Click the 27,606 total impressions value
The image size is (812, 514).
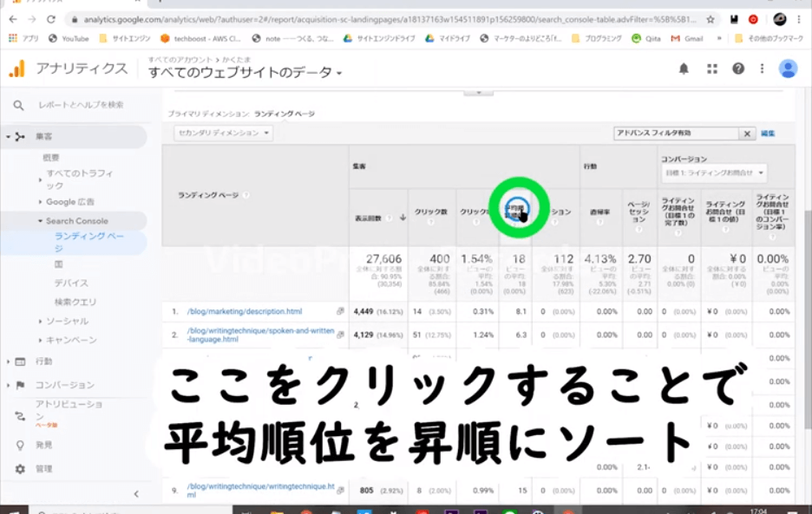[x=383, y=259]
